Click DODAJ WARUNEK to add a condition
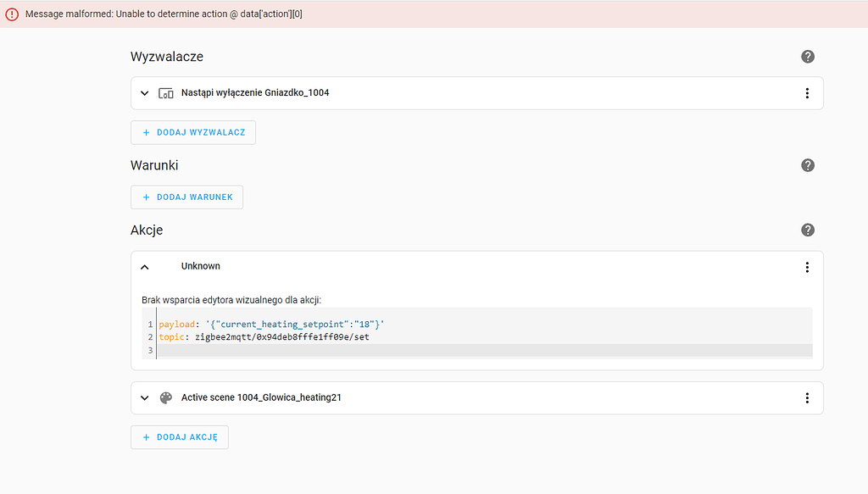Screen dimensions: 868x494 click(x=186, y=197)
